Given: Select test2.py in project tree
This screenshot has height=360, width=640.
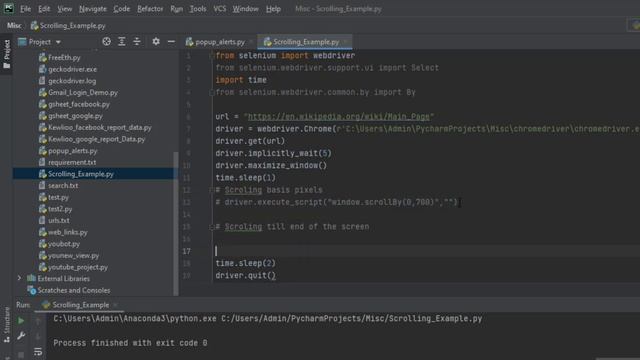Looking at the screenshot, I should 60,209.
